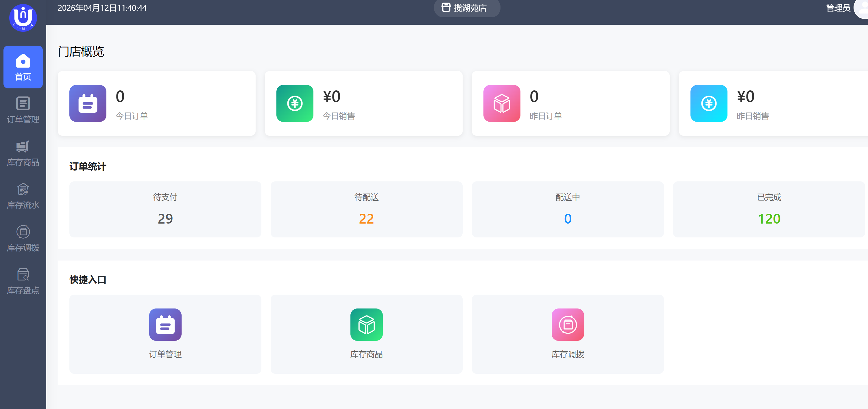Open 订单管理 quick entry shortcut

click(x=165, y=334)
